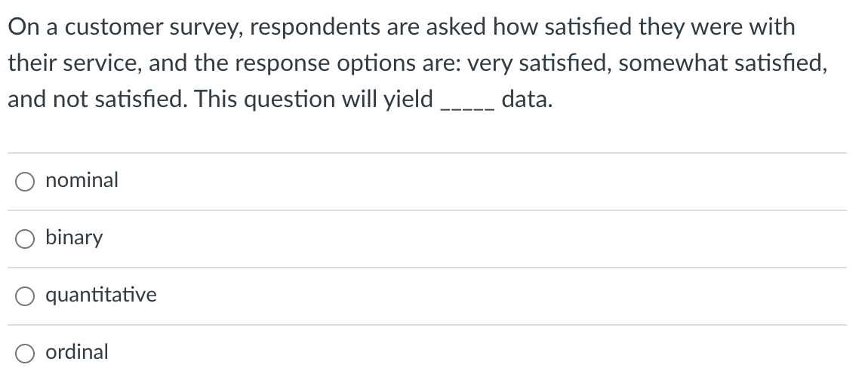The image size is (868, 386).
Task: Click 'and not satisfied' in the question
Action: pos(97,100)
